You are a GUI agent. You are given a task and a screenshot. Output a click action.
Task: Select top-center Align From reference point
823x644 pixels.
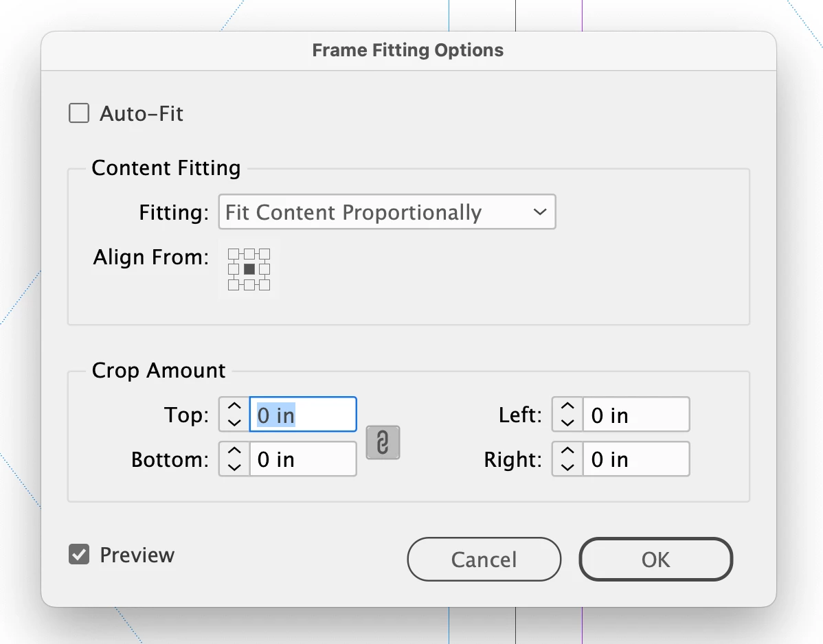pos(249,254)
